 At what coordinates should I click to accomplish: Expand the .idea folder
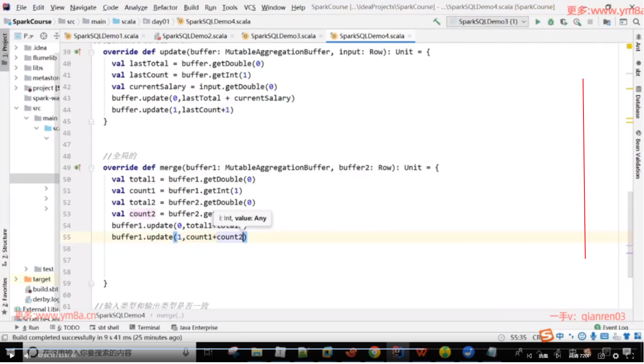point(16,47)
